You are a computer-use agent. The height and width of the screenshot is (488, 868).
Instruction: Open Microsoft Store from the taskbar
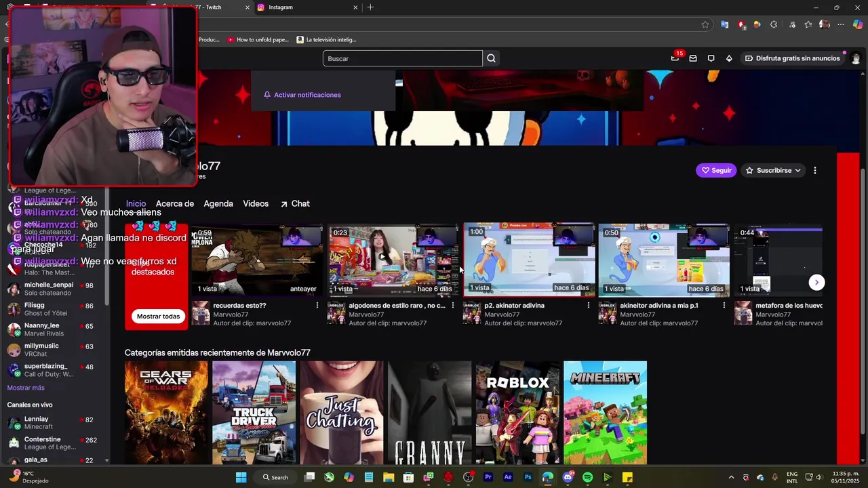point(408,477)
